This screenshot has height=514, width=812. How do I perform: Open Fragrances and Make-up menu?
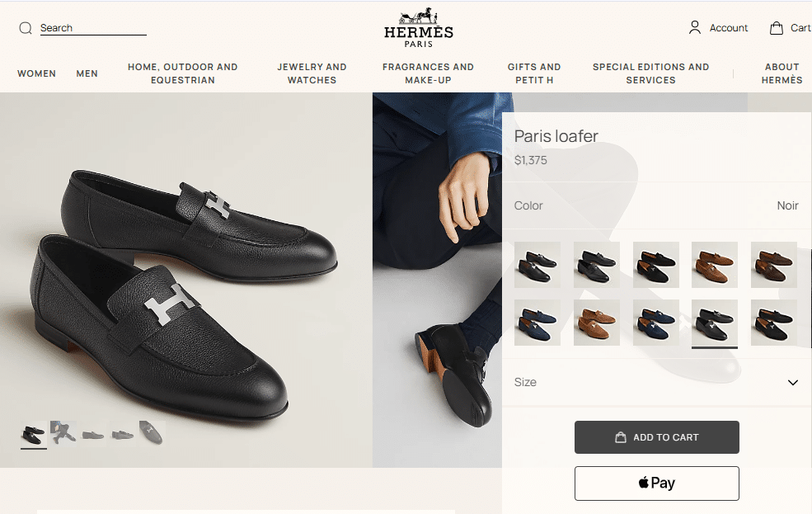tap(428, 73)
